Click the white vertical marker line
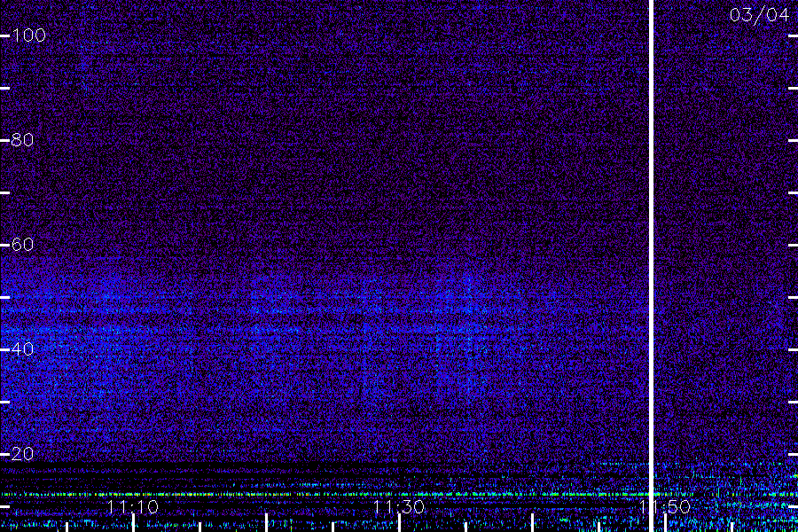Viewport: 798px width, 532px height. coord(651,266)
